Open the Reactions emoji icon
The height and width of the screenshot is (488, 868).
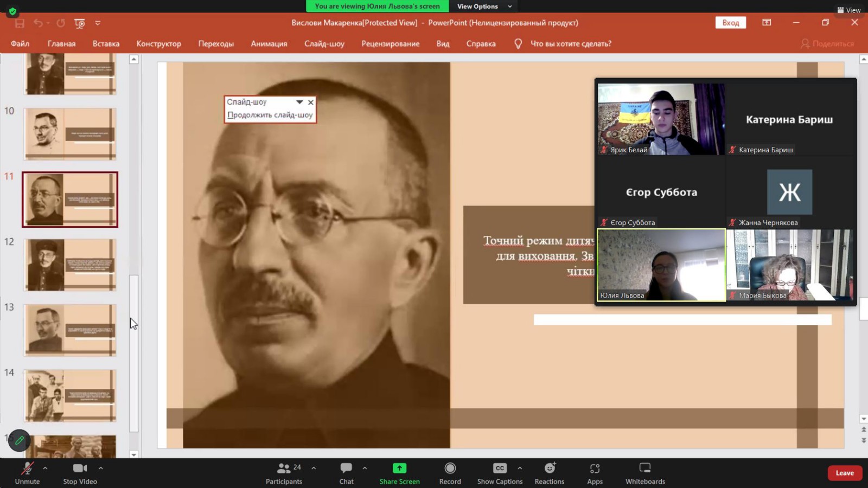point(550,468)
